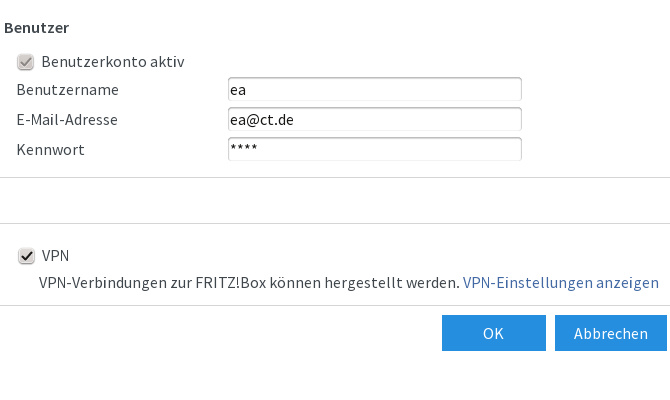This screenshot has height=400, width=670.
Task: Click the 'VPN' label beside the checkbox
Action: coord(56,256)
